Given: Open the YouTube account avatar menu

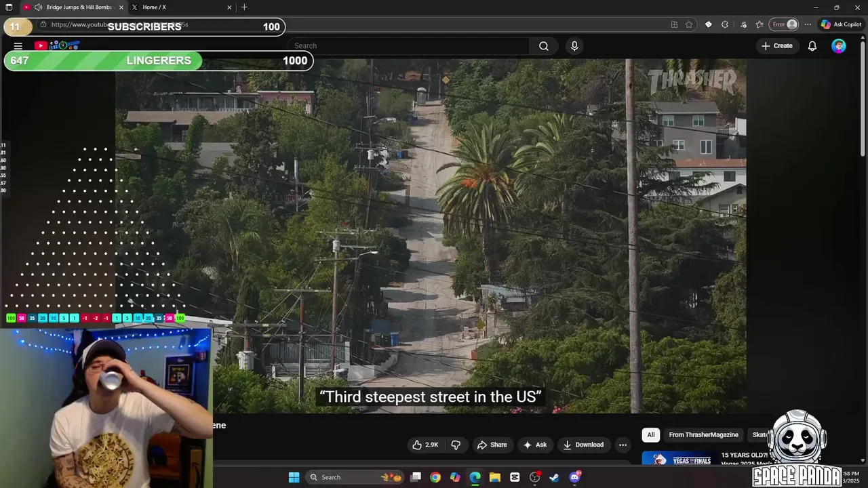Looking at the screenshot, I should [839, 46].
